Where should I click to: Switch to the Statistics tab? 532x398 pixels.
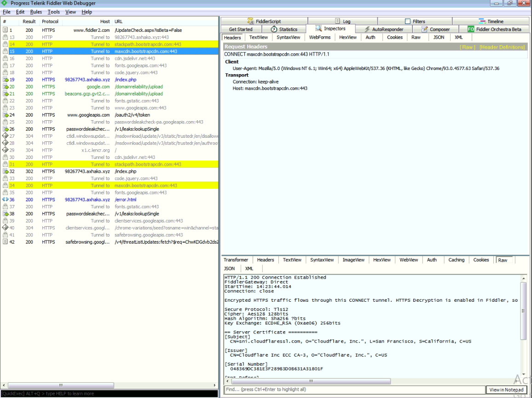[x=284, y=29]
